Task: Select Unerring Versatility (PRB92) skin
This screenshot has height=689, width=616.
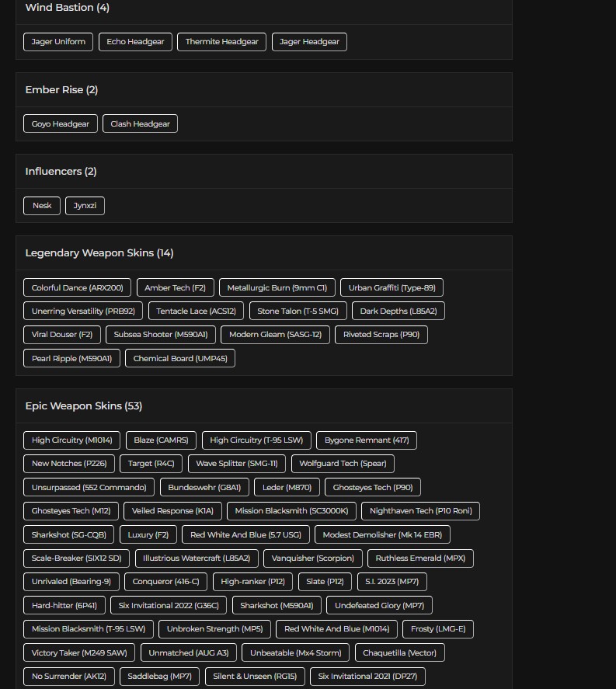Action: (x=83, y=311)
